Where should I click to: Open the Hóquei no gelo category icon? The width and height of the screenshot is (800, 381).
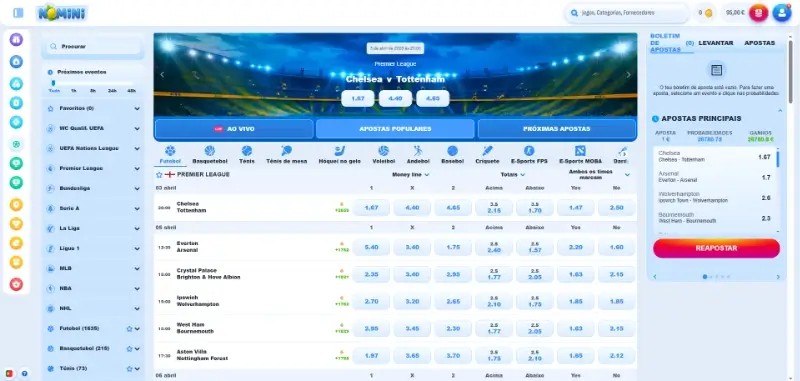point(340,151)
